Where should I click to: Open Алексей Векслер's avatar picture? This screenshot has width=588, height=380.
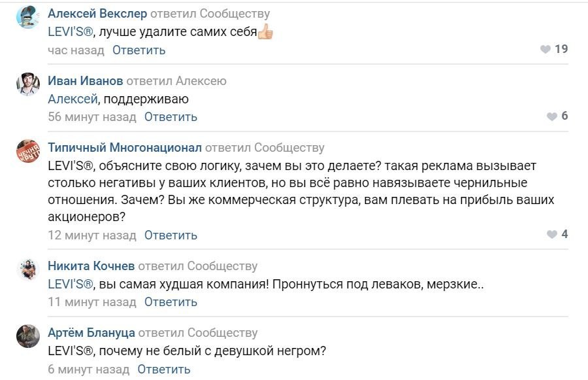click(x=28, y=17)
